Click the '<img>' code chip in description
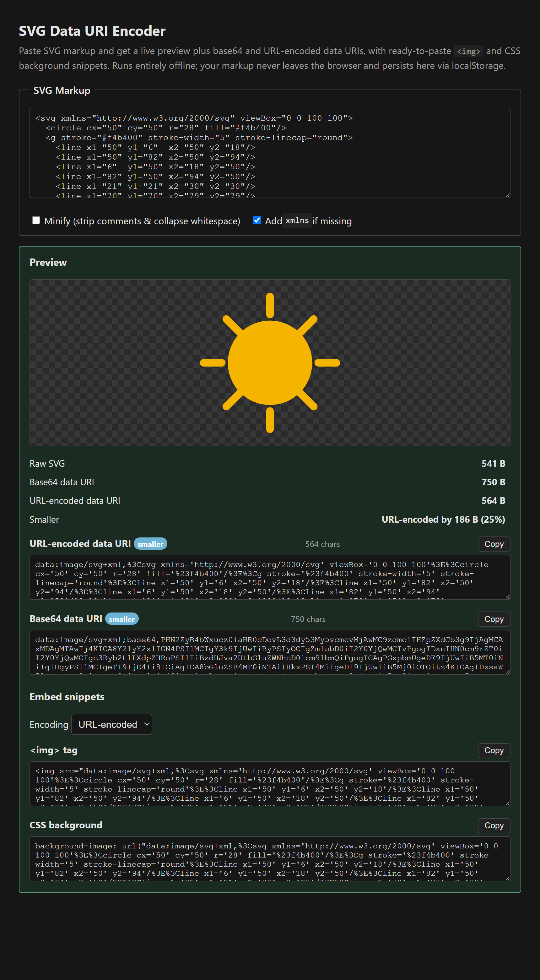The width and height of the screenshot is (540, 980). 468,51
